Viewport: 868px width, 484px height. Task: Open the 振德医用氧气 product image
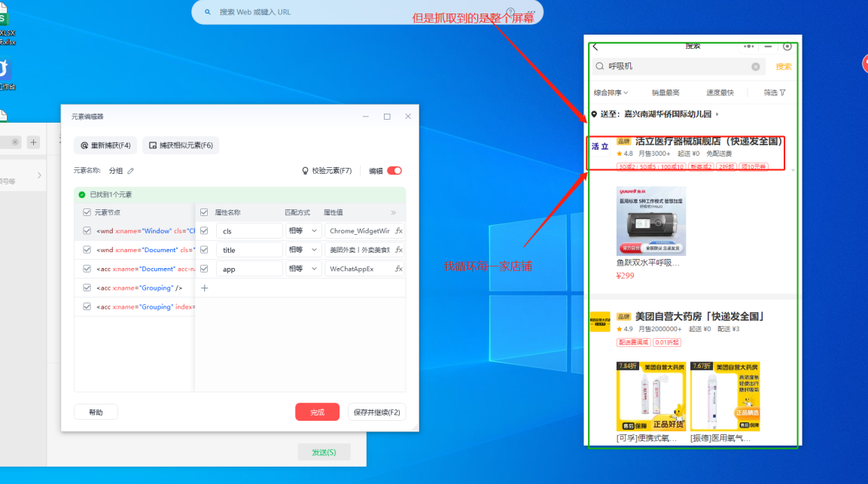(725, 397)
